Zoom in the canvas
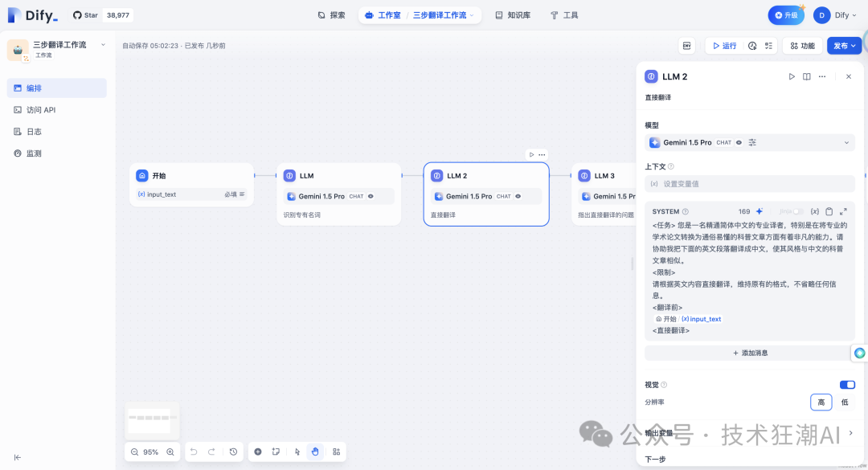The width and height of the screenshot is (868, 470). (170, 452)
